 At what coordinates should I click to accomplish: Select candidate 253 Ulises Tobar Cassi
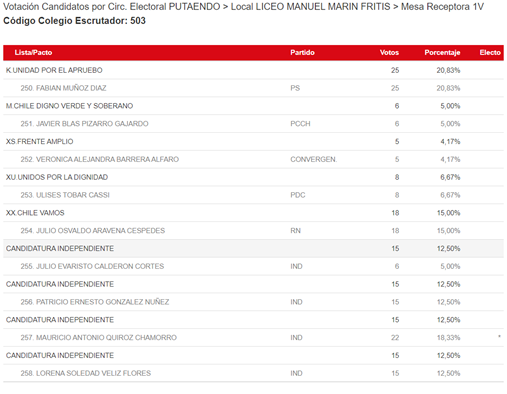click(x=253, y=195)
